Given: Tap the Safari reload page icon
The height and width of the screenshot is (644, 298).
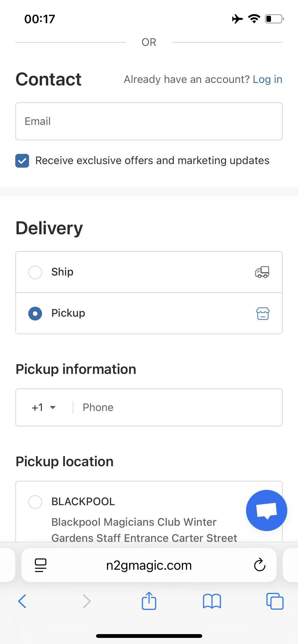Looking at the screenshot, I should [260, 565].
